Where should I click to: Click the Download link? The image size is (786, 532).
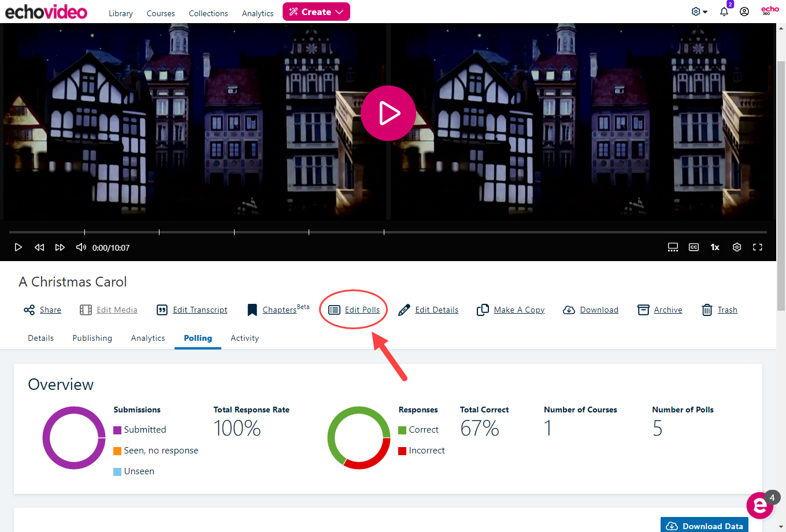click(599, 310)
